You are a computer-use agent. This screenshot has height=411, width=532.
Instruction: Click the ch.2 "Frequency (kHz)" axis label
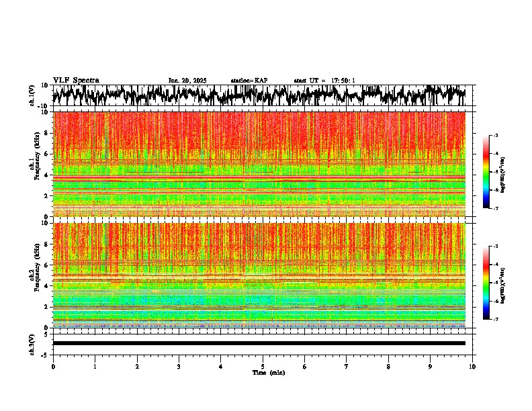click(x=38, y=267)
